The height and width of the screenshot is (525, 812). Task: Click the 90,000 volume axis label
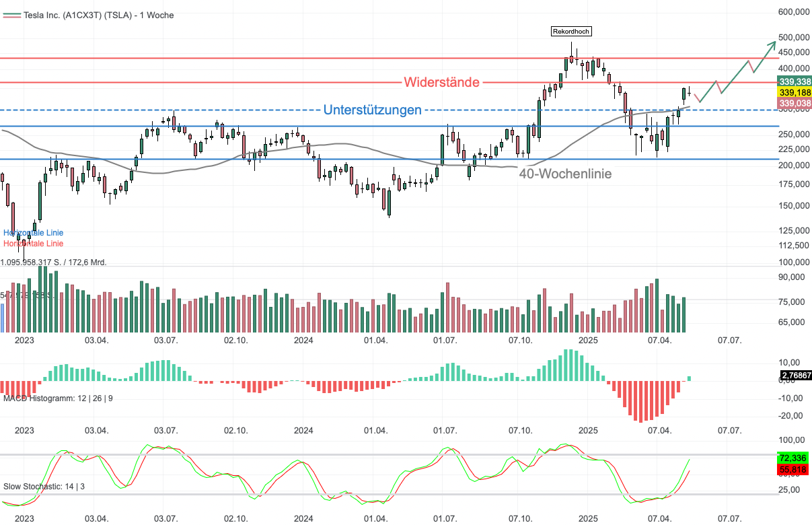792,277
